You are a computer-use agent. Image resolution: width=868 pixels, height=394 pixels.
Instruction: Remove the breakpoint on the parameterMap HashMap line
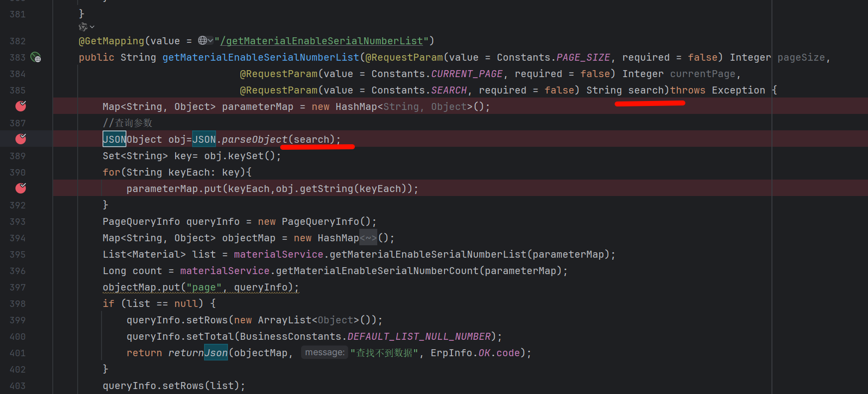click(x=21, y=106)
